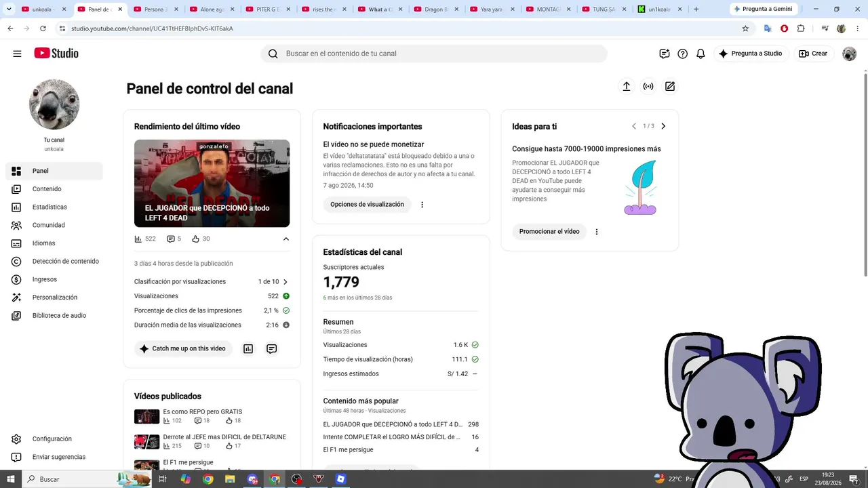Switch to the 'Persona 3' browser tab
This screenshot has width=868, height=488.
point(156,9)
